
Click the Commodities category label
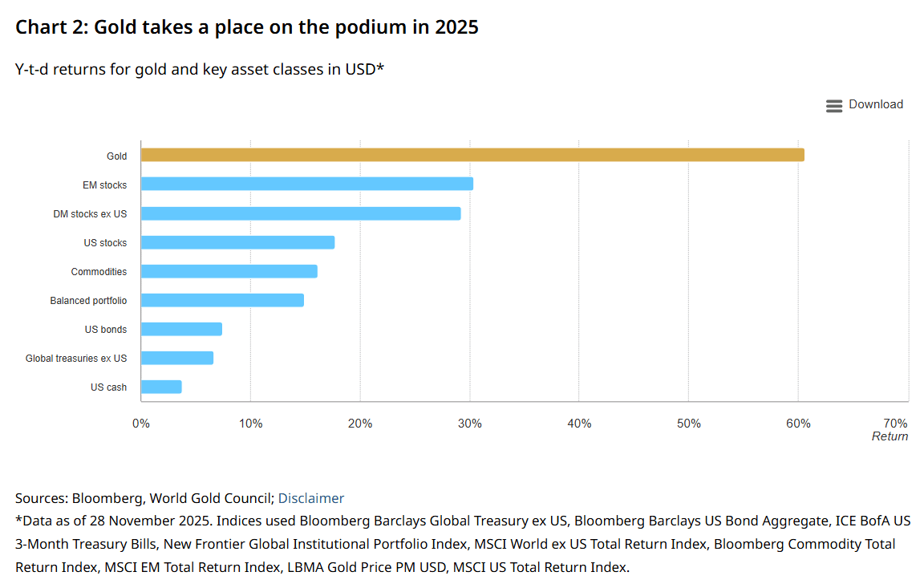[x=99, y=272]
